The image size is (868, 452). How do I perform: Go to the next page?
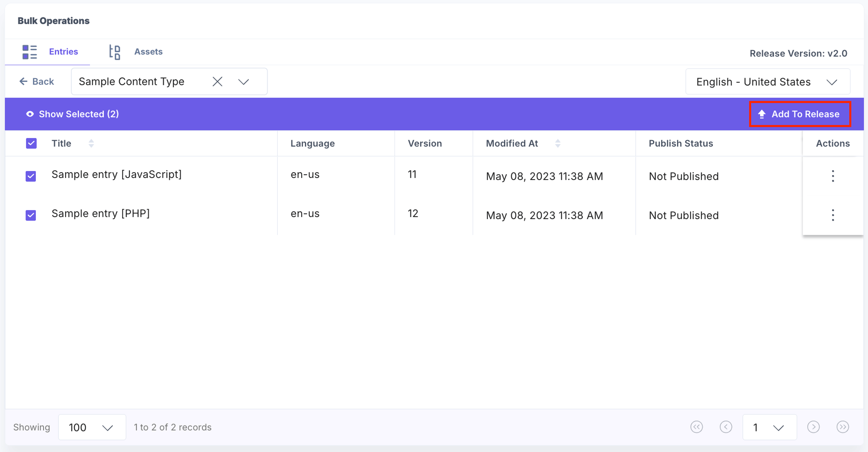coord(813,427)
